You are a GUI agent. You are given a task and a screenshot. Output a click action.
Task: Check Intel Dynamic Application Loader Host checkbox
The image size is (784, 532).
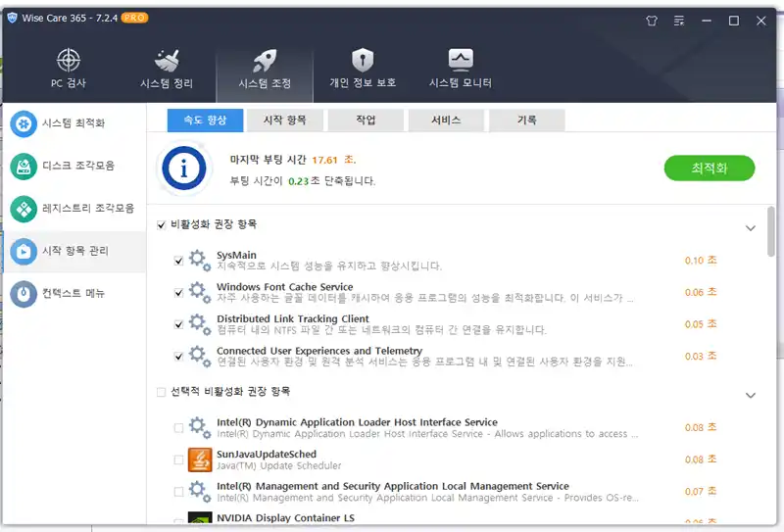[178, 428]
